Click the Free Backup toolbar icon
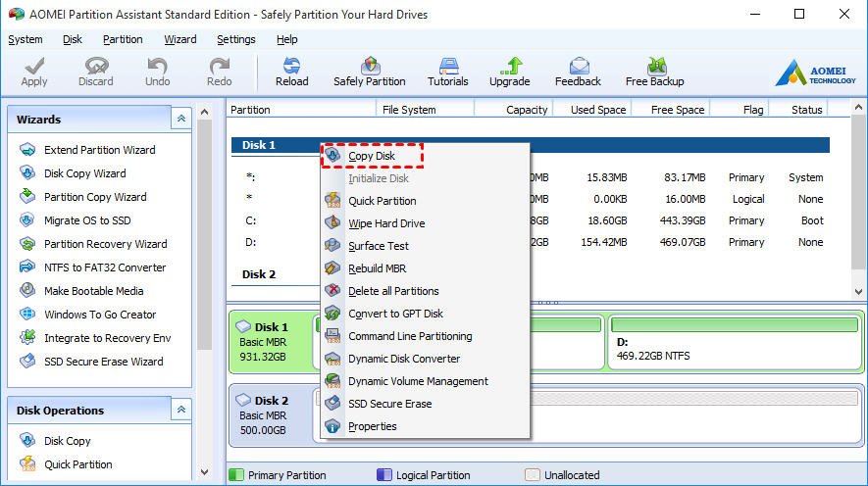868x486 pixels. (x=655, y=72)
